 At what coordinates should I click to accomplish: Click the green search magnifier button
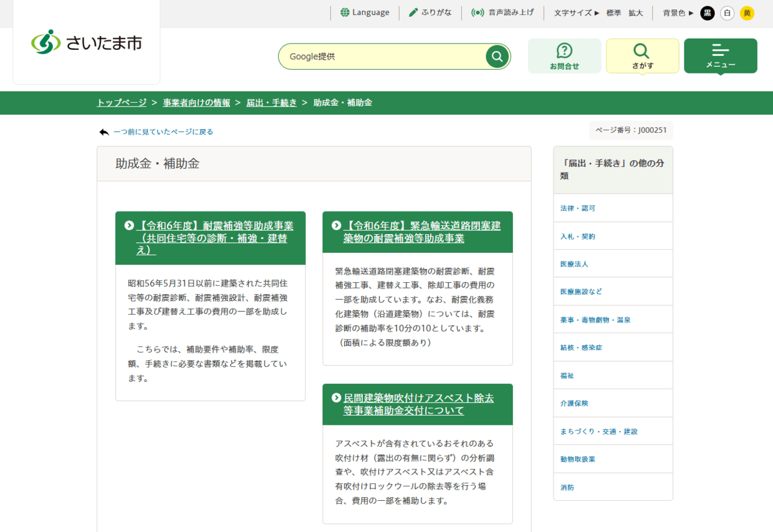tap(497, 57)
